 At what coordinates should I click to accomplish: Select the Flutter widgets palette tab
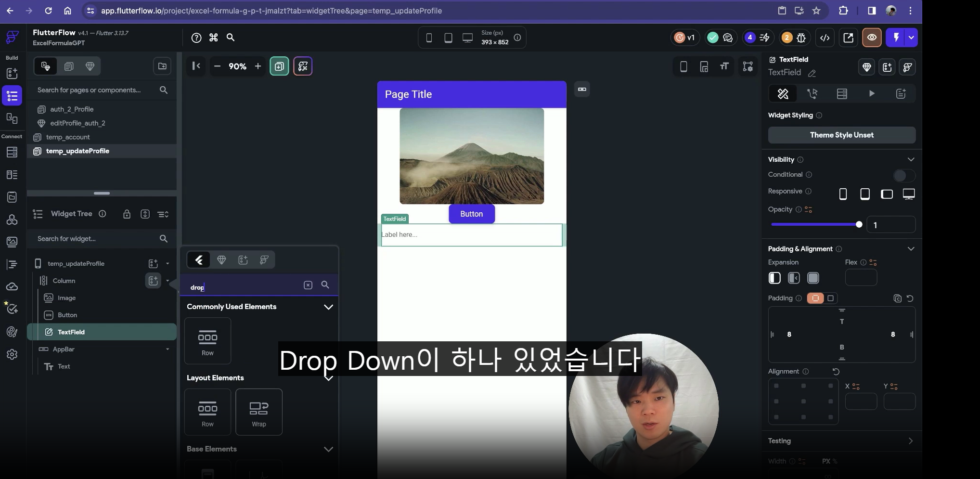tap(199, 260)
